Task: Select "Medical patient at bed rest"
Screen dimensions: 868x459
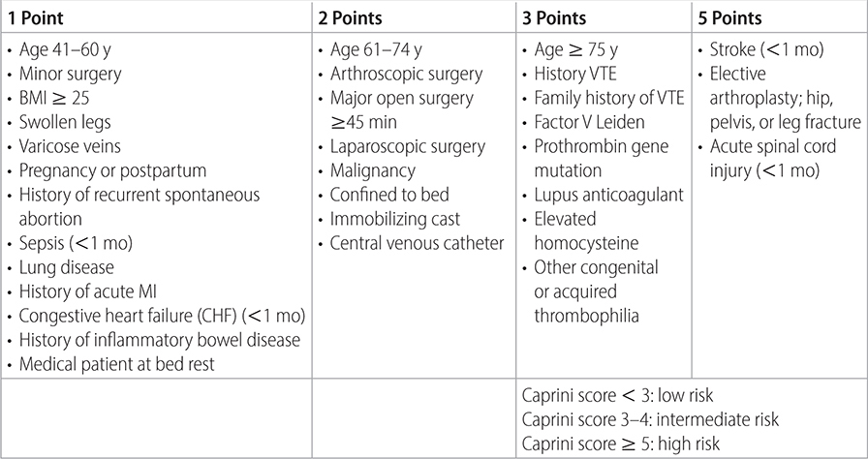Action: (117, 364)
